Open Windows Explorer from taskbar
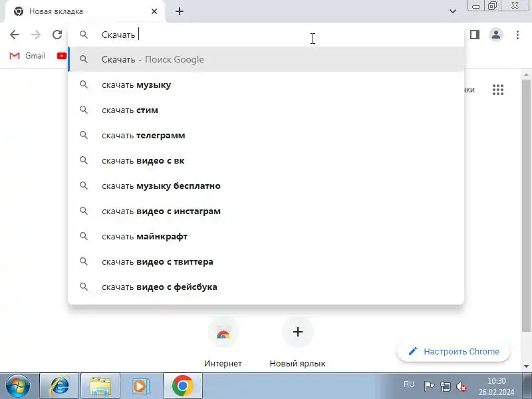Screen dimensions: 532x399 [x=100, y=386]
